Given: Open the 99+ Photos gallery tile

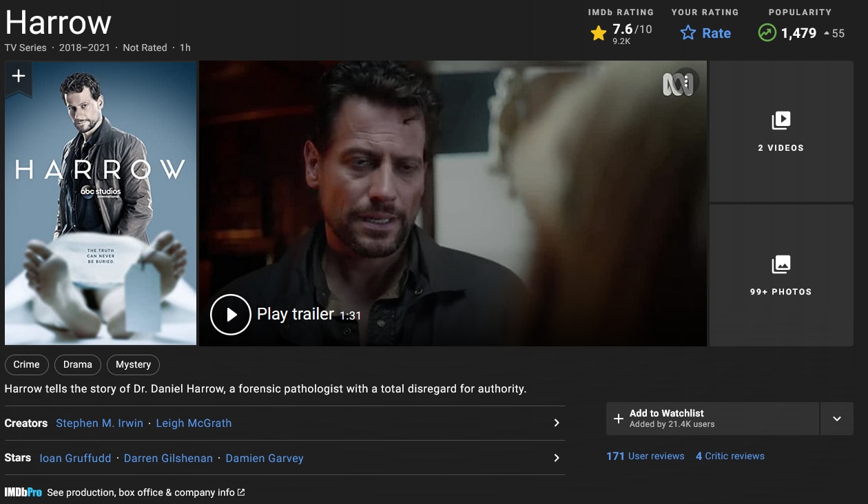Looking at the screenshot, I should pos(781,275).
